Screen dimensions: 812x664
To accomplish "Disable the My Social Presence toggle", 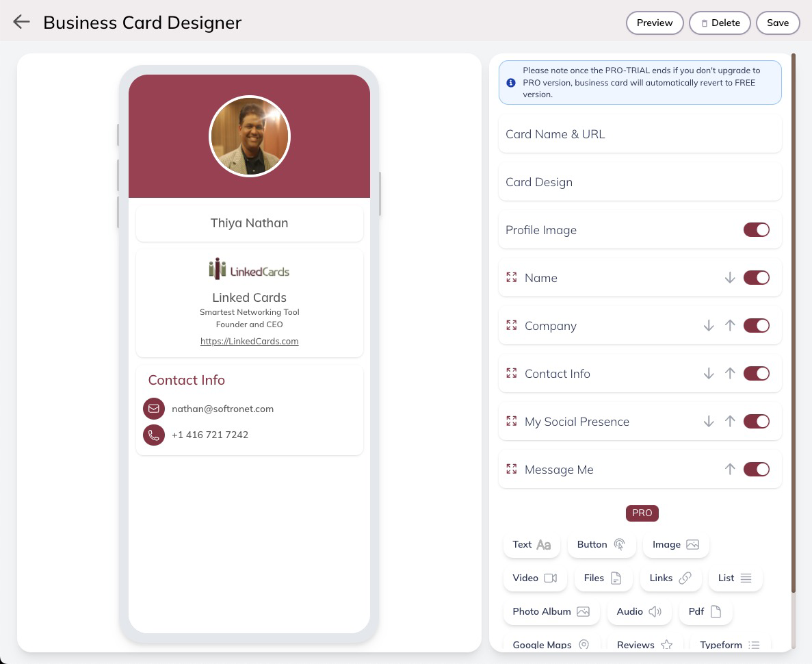I will [x=756, y=422].
